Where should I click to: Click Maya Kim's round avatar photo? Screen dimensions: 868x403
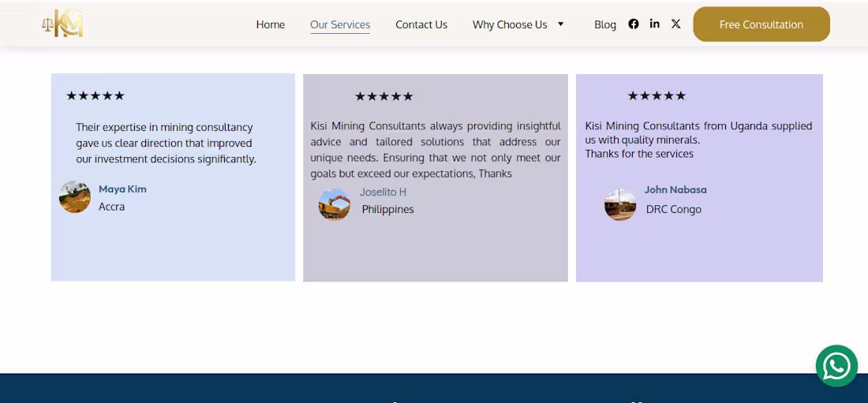[x=75, y=197]
